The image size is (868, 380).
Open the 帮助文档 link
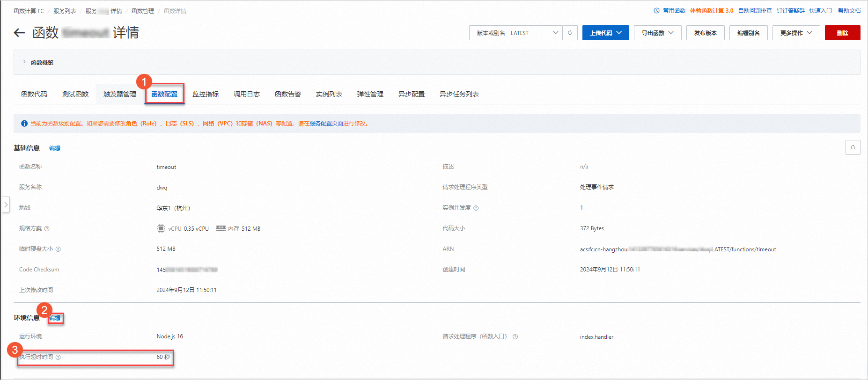click(x=849, y=10)
